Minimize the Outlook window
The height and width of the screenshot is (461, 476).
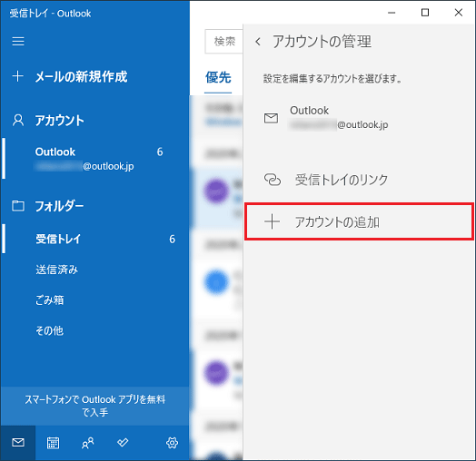[392, 13]
